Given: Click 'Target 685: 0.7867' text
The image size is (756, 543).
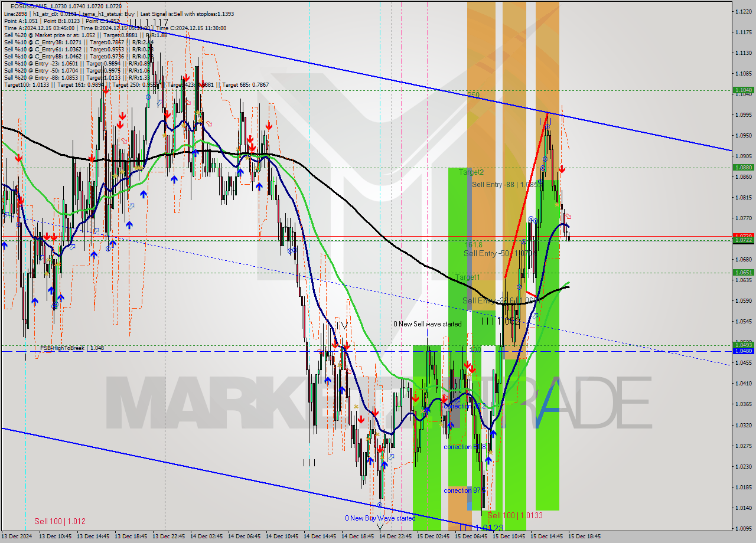Looking at the screenshot, I should 245,84.
